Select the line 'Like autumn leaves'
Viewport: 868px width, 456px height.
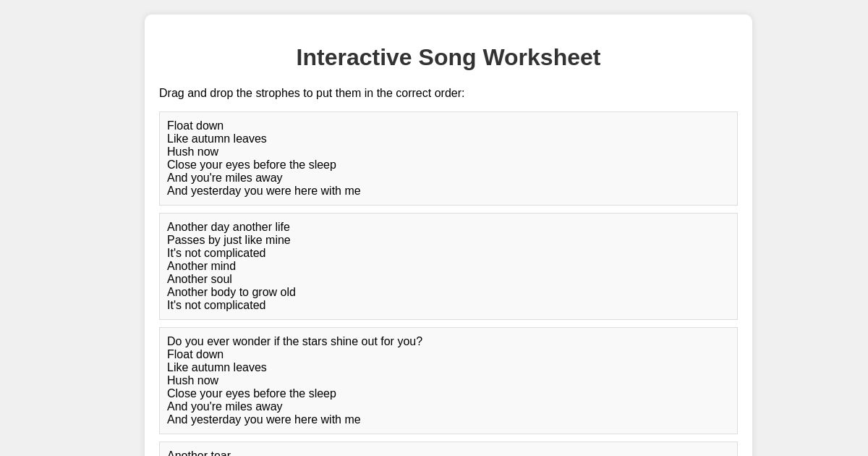(216, 138)
